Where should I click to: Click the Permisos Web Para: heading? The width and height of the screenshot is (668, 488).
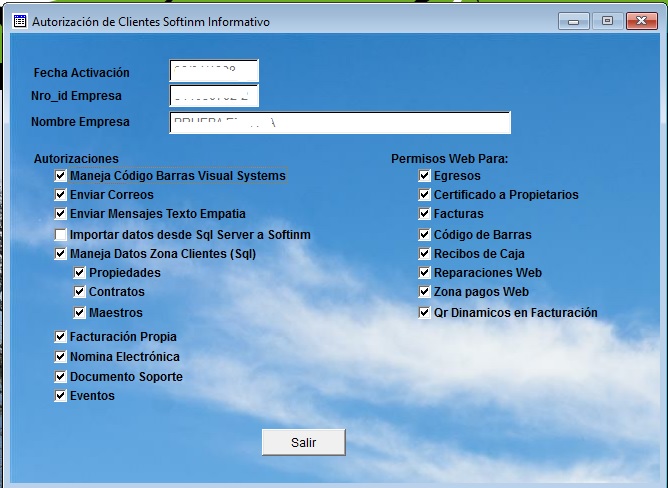(x=449, y=159)
